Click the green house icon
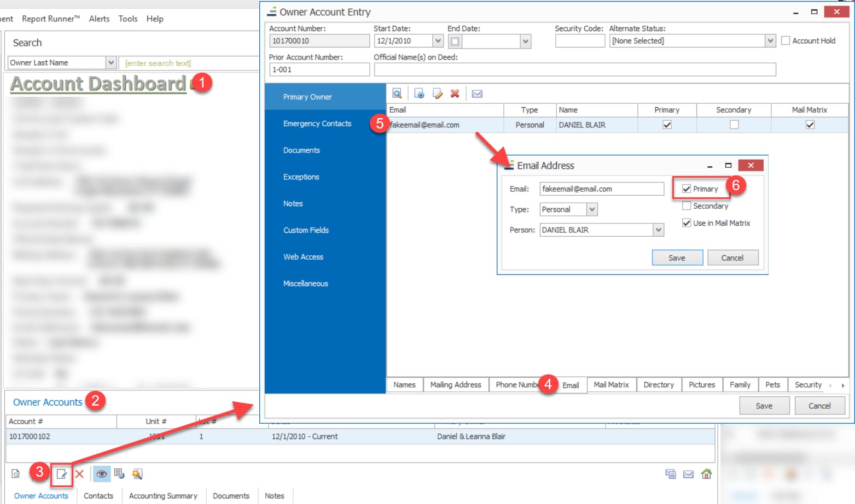 pos(707,473)
